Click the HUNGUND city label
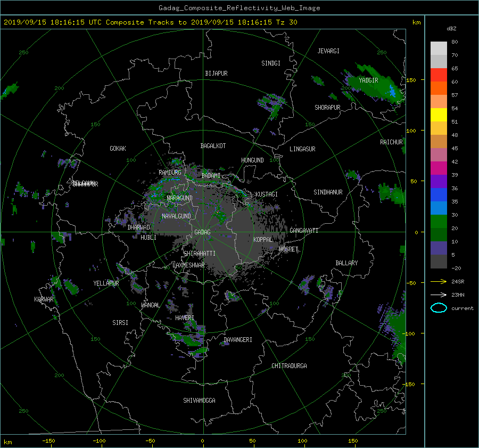479x448 pixels. (252, 160)
